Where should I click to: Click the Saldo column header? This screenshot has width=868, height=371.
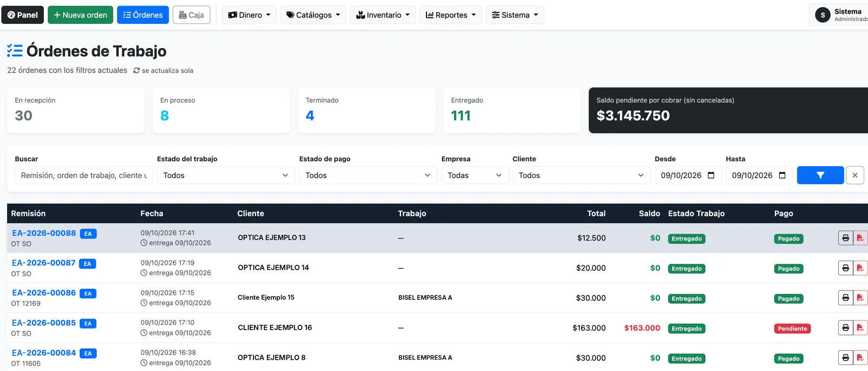649,213
